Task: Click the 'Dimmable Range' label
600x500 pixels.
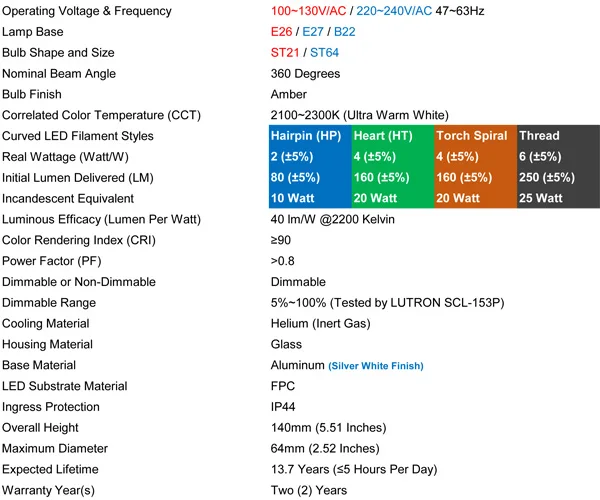Action: coord(49,303)
